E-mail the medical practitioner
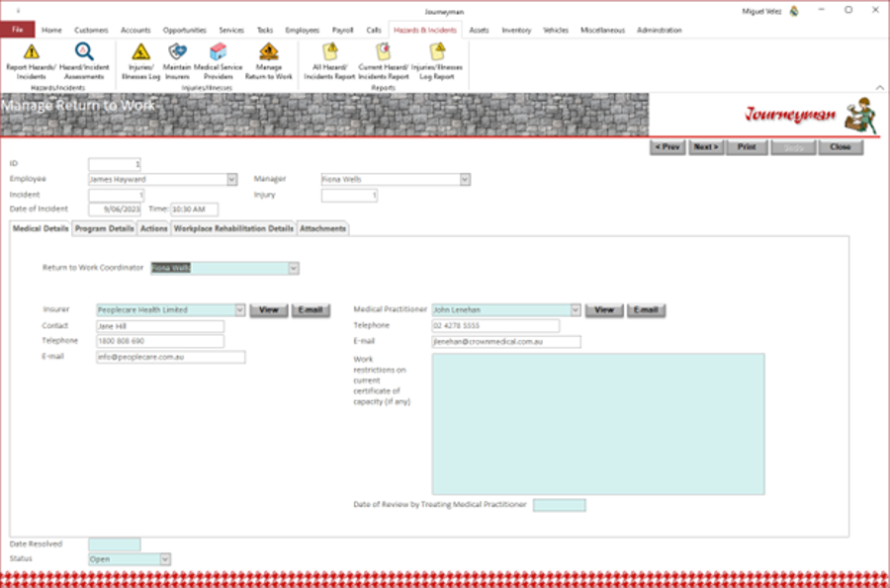Viewport: 890px width, 588px height. (646, 310)
